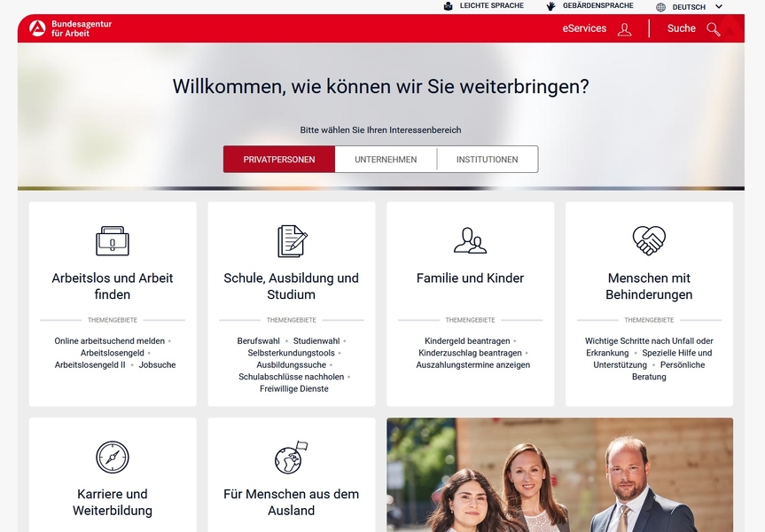Viewport: 765px width, 532px height.
Task: Select the Privatpersonen tab
Action: coord(279,159)
